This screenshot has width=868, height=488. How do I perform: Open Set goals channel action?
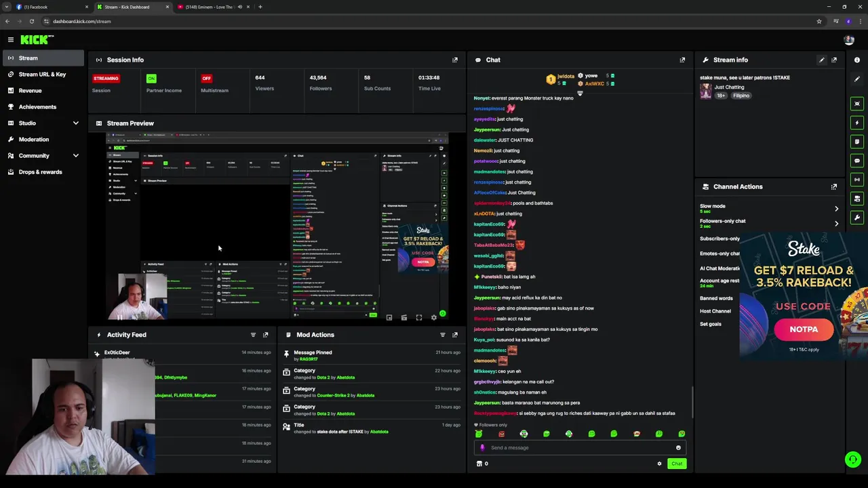[x=711, y=324]
